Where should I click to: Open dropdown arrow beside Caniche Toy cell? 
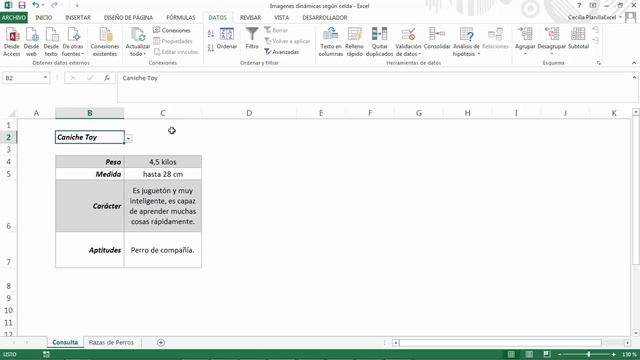(x=128, y=139)
